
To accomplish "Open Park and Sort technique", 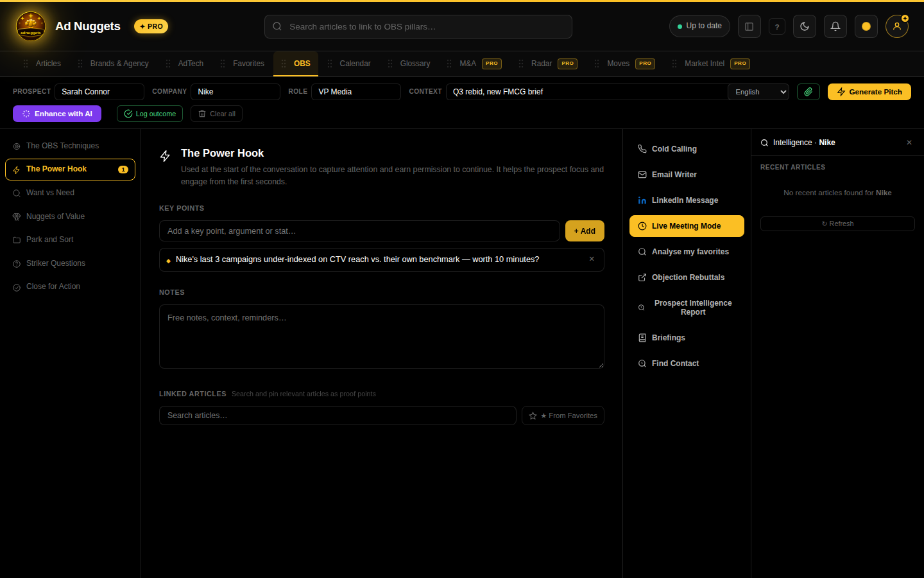I will (x=71, y=240).
